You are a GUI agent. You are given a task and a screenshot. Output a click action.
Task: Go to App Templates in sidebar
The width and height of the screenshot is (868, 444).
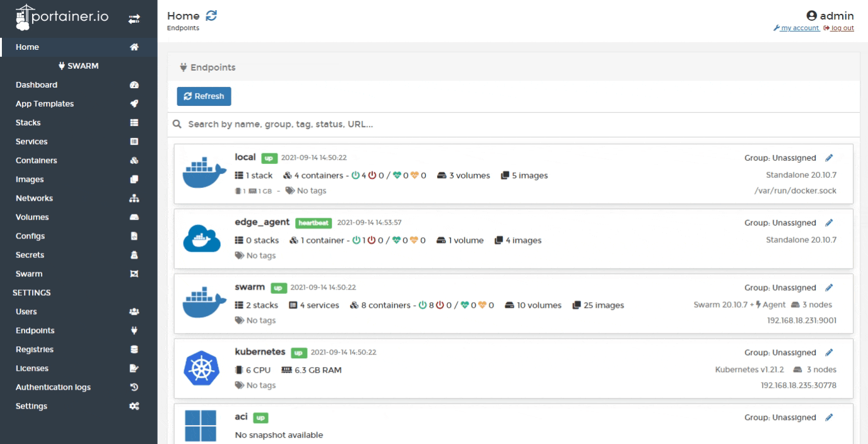coord(79,104)
